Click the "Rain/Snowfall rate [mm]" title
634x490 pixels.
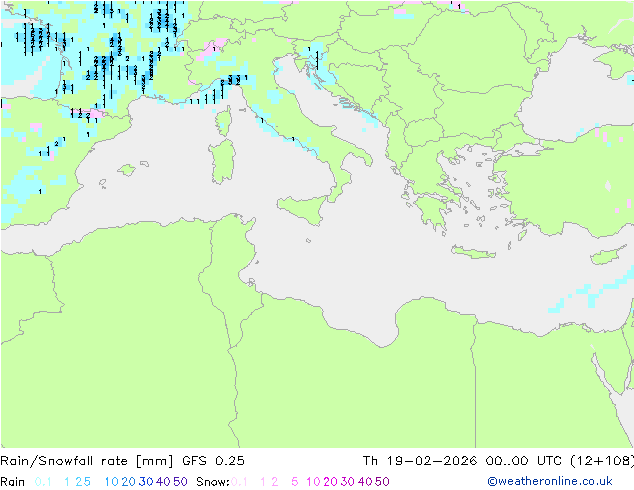tap(87, 461)
